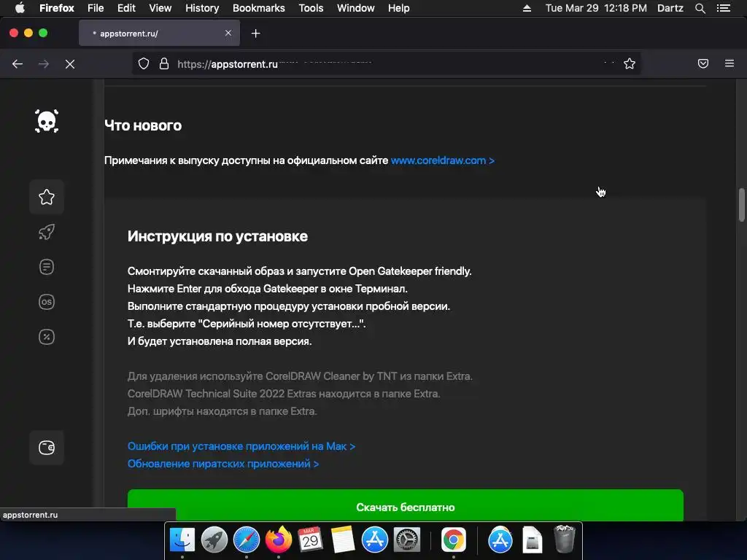Stop loading the page with X button
Image resolution: width=747 pixels, height=560 pixels.
(70, 64)
